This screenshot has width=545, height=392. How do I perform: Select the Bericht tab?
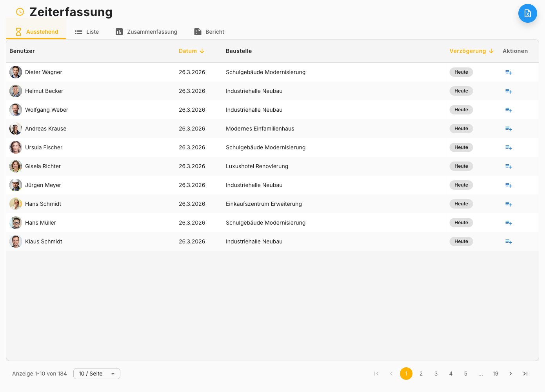point(209,32)
